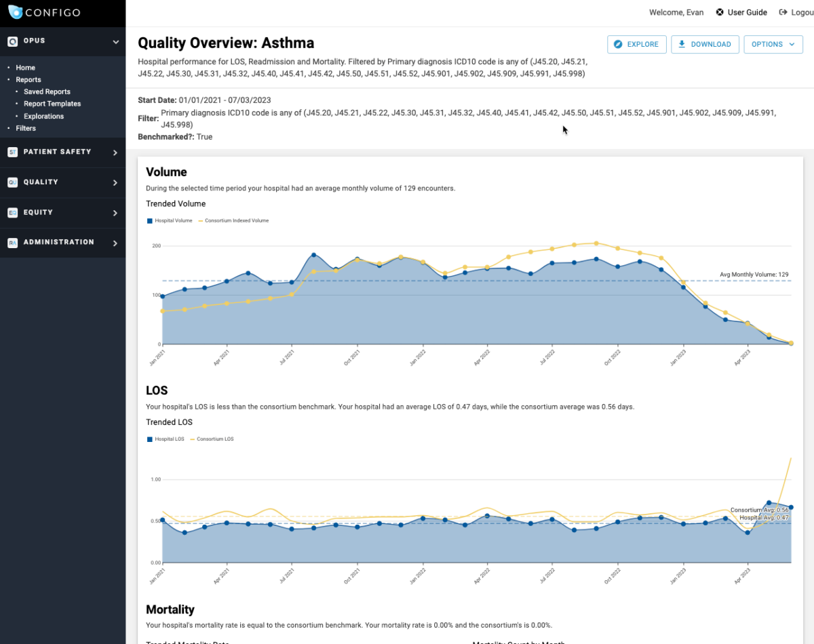Click the blue Hospital LOS color swatch
The width and height of the screenshot is (814, 644).
point(150,439)
